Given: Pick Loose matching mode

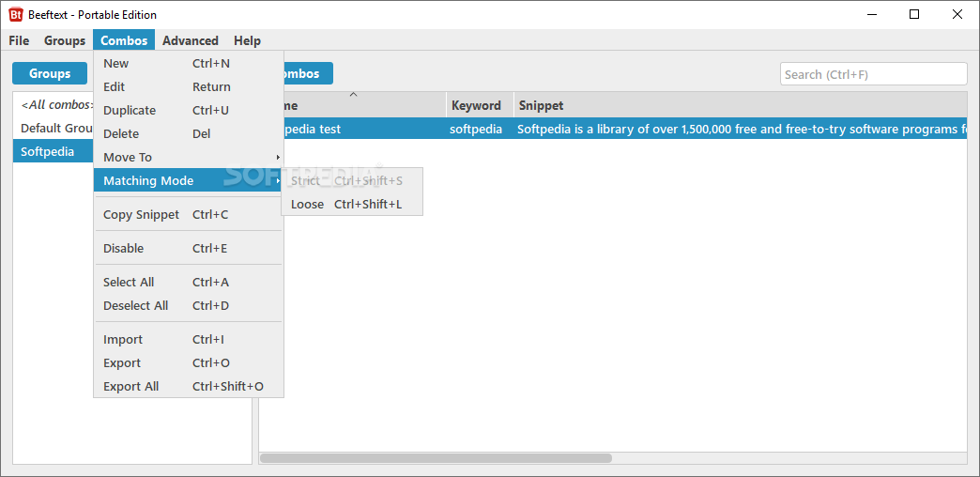Looking at the screenshot, I should [x=352, y=205].
